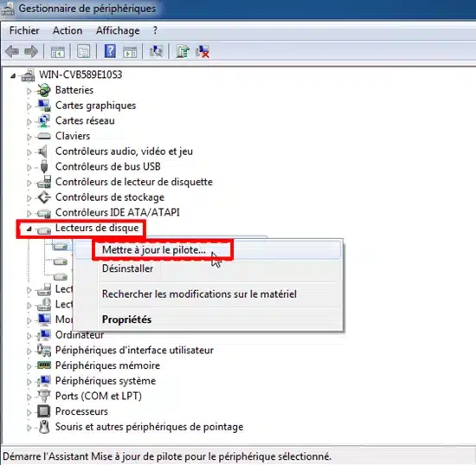Image resolution: width=476 pixels, height=465 pixels.
Task: Click the scan for hardware changes toolbar icon
Action: click(157, 51)
